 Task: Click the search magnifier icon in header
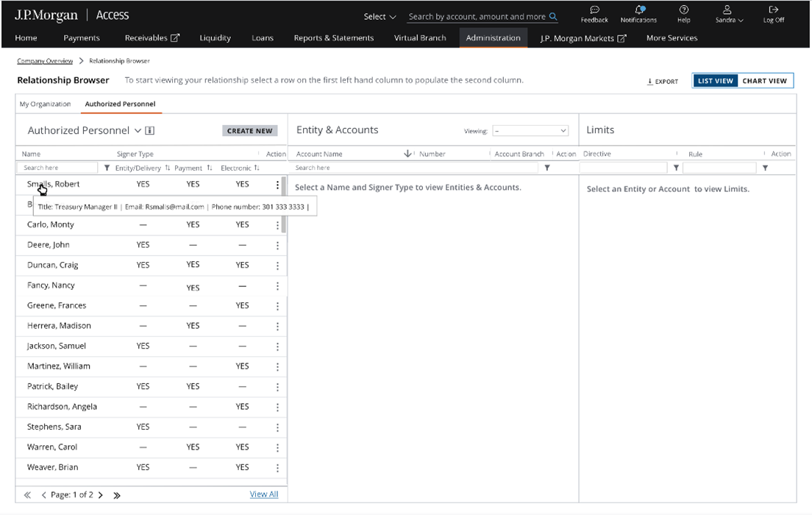point(553,16)
